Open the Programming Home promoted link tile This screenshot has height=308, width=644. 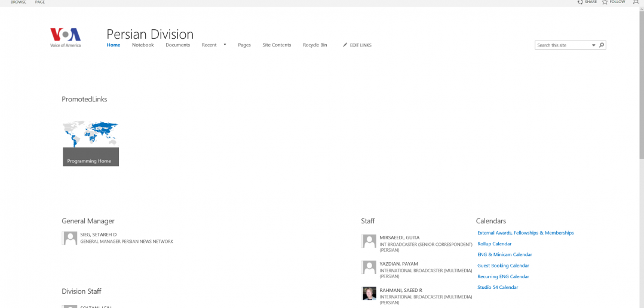click(x=91, y=138)
